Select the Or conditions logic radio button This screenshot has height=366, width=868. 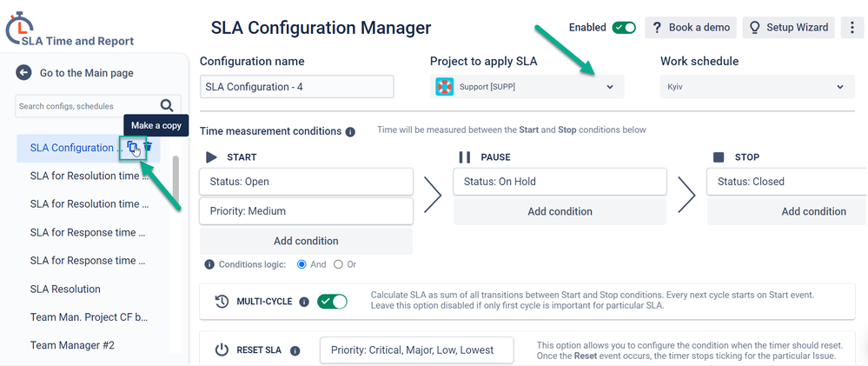pyautogui.click(x=338, y=264)
